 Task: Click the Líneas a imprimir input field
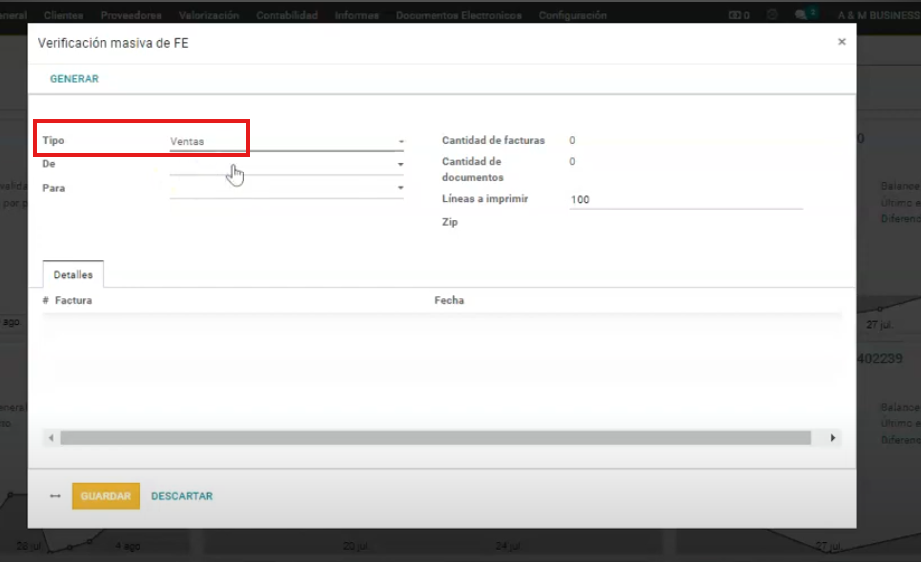point(685,200)
